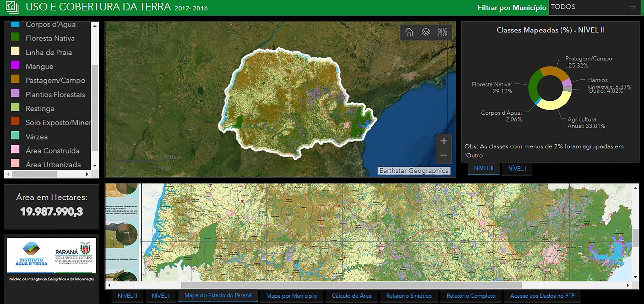Click the state map horizontal scrollbar

(351, 285)
